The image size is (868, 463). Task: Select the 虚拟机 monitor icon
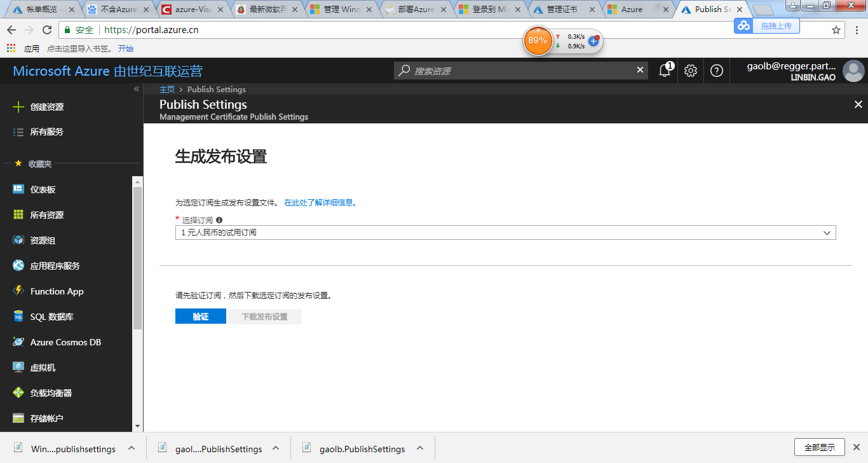18,368
